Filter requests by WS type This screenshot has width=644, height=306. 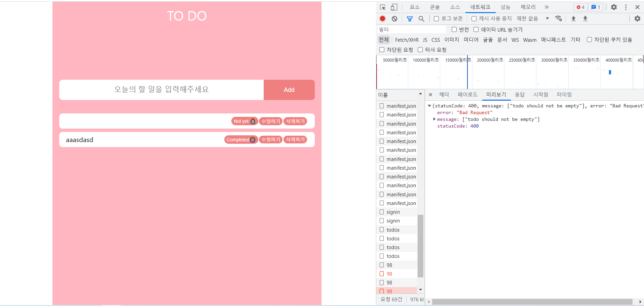tap(515, 40)
